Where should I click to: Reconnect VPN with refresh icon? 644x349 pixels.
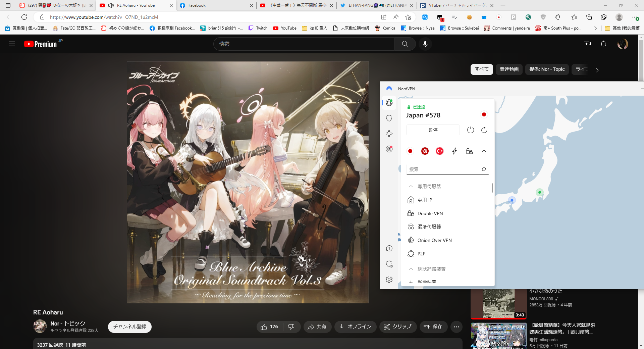(x=484, y=130)
